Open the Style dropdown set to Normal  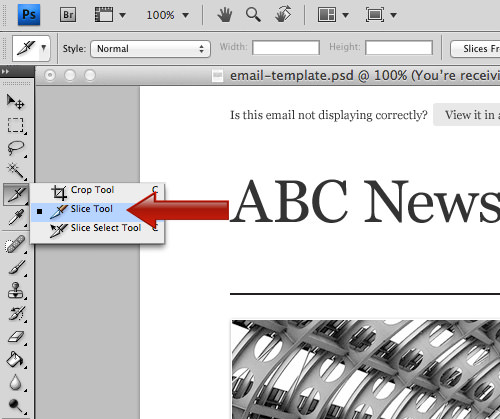tap(150, 49)
